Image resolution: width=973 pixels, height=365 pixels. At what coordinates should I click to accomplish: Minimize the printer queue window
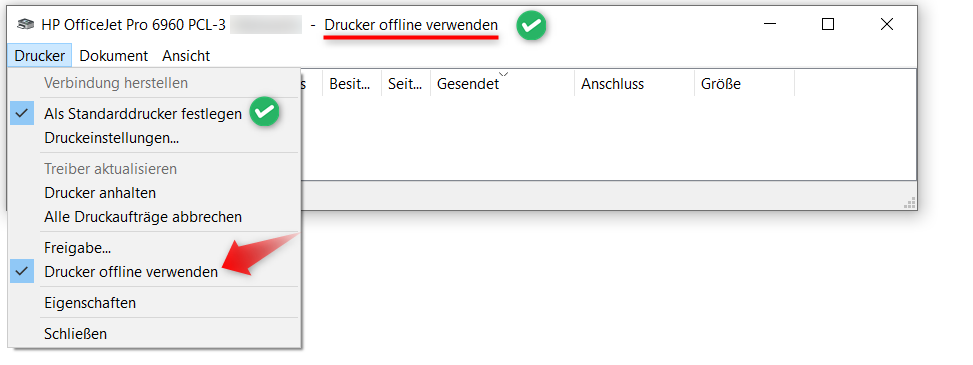point(769,25)
